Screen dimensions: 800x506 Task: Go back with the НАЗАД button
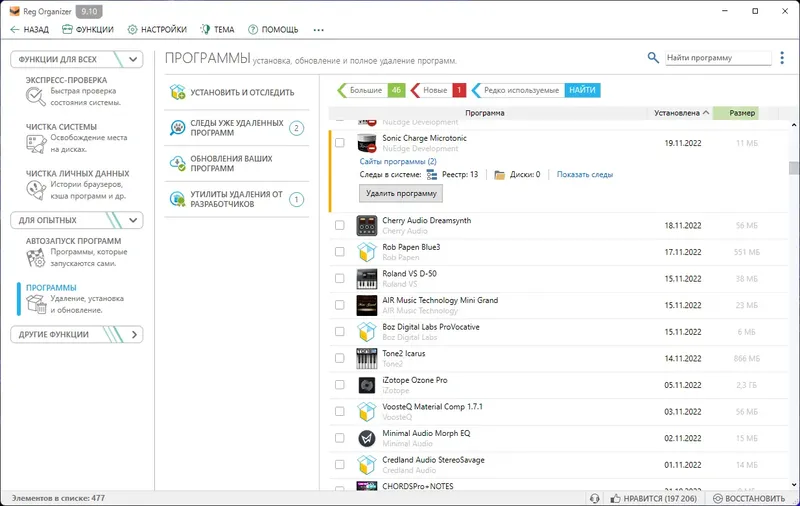coord(30,30)
